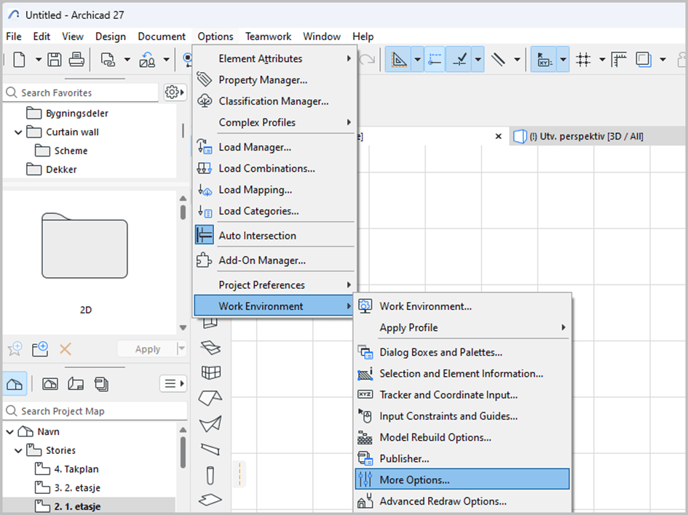The height and width of the screenshot is (515, 688).
Task: Open the Property Manager icon entry
Action: (275, 80)
